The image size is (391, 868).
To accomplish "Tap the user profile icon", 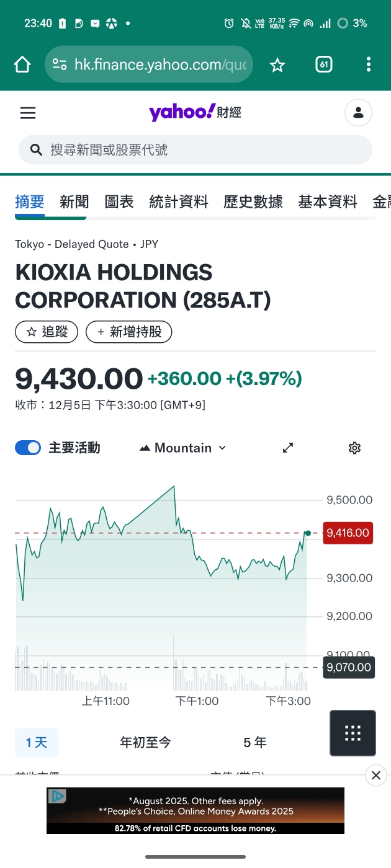I will [358, 113].
